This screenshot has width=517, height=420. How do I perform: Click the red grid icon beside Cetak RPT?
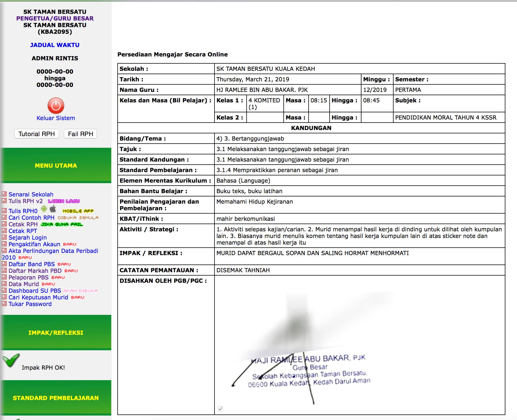(x=4, y=230)
